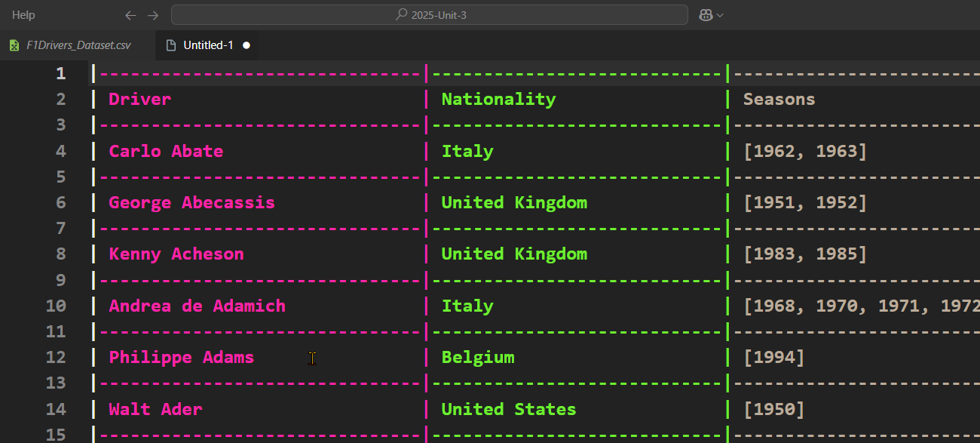The image size is (980, 443).
Task: Click the Seasons column header text
Action: (x=779, y=99)
